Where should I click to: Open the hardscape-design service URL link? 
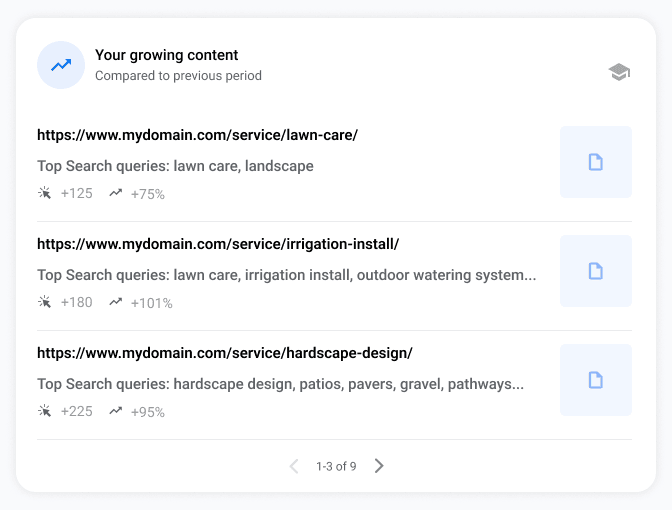pyautogui.click(x=225, y=353)
